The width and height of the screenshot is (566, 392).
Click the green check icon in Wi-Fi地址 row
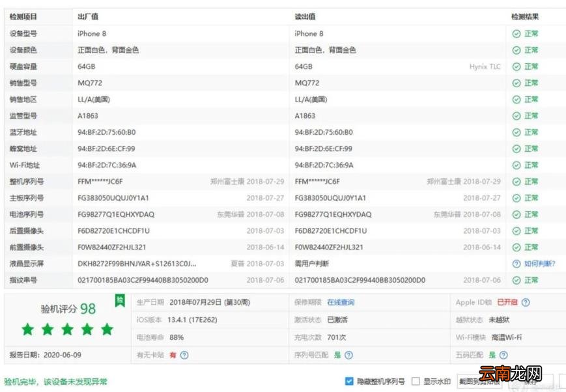[x=516, y=165]
